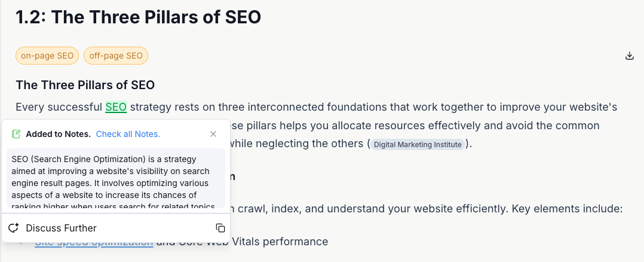
Task: Select the on-page SEO tag
Action: pos(47,56)
